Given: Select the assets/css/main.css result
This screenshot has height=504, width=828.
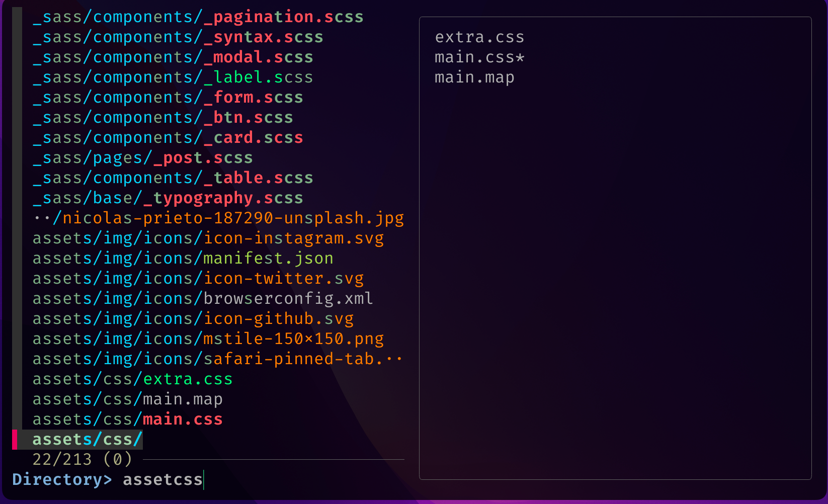Looking at the screenshot, I should tap(127, 419).
